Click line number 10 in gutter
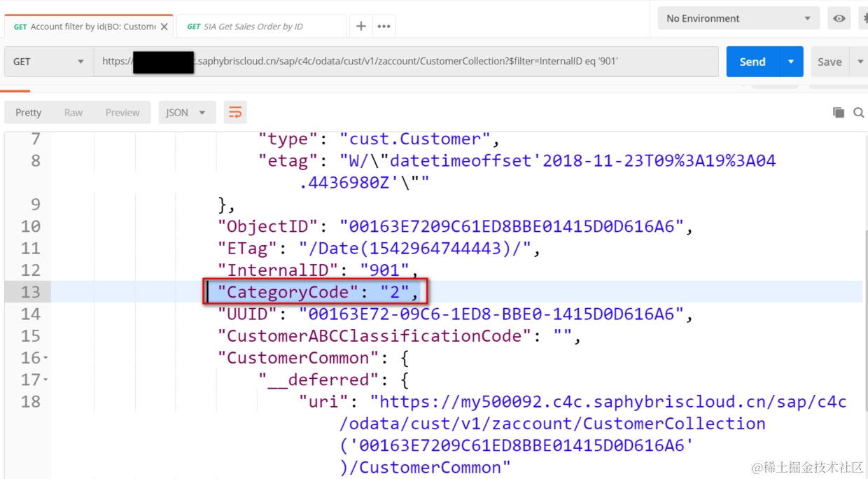 pyautogui.click(x=30, y=226)
